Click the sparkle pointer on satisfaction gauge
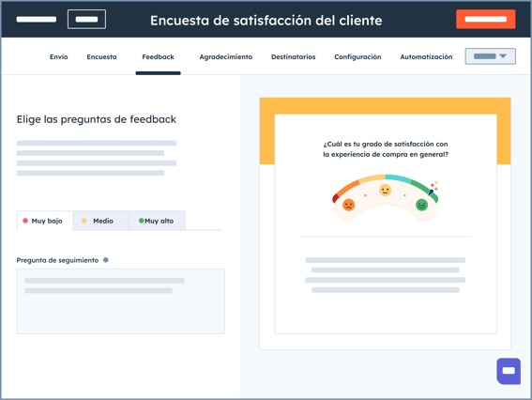 433,188
